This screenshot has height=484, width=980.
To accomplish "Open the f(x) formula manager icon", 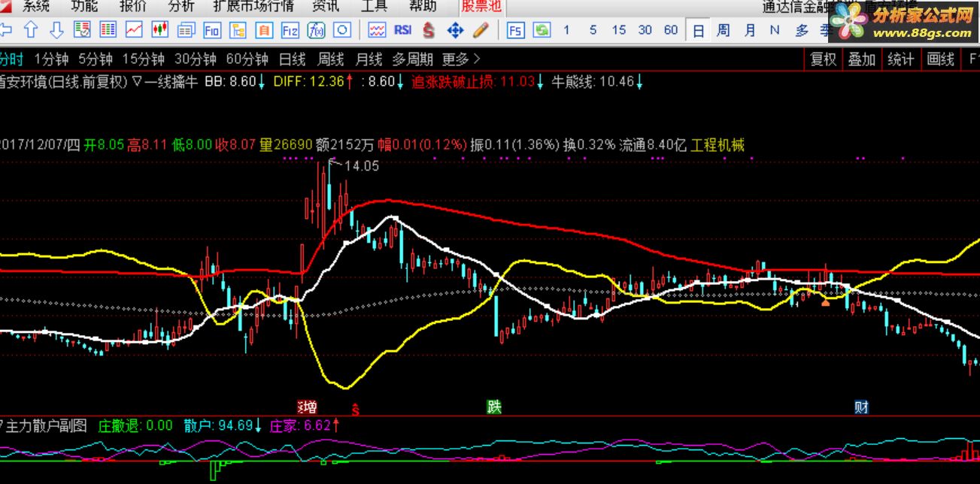I will tap(316, 30).
